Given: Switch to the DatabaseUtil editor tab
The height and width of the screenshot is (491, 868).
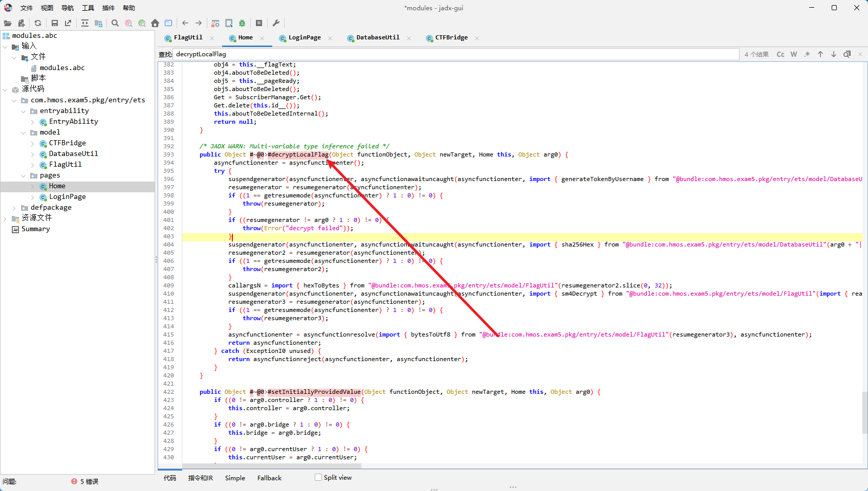Looking at the screenshot, I should coord(378,38).
